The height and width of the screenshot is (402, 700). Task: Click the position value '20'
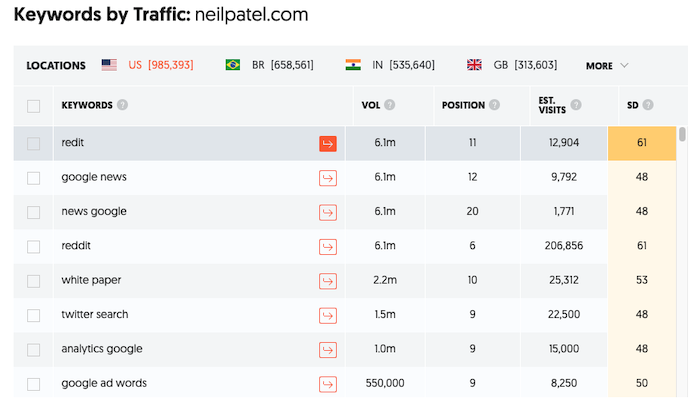(472, 211)
